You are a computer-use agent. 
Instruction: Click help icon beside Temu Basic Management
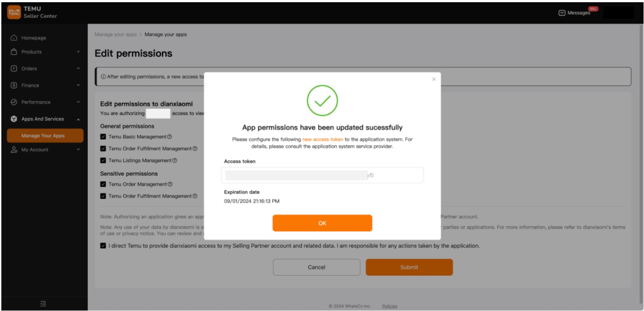coord(170,136)
